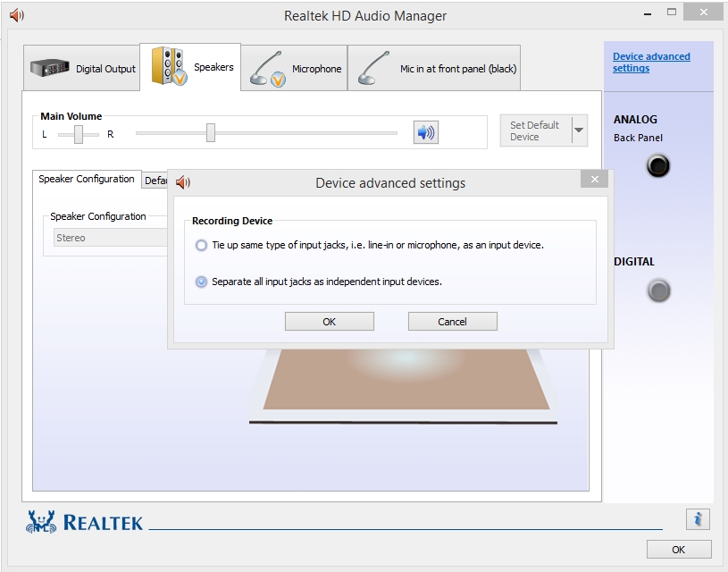Close the Realtek HD Audio Manager window

point(703,13)
